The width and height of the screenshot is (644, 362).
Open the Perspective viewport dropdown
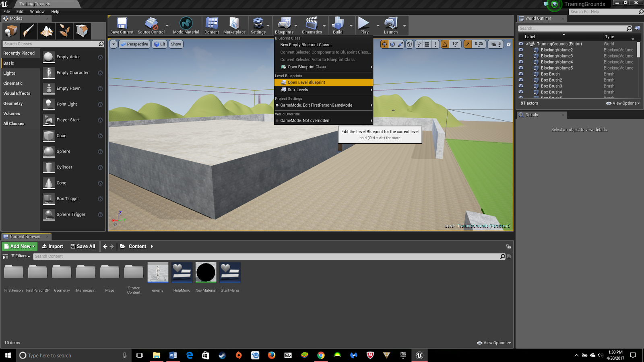coord(134,44)
